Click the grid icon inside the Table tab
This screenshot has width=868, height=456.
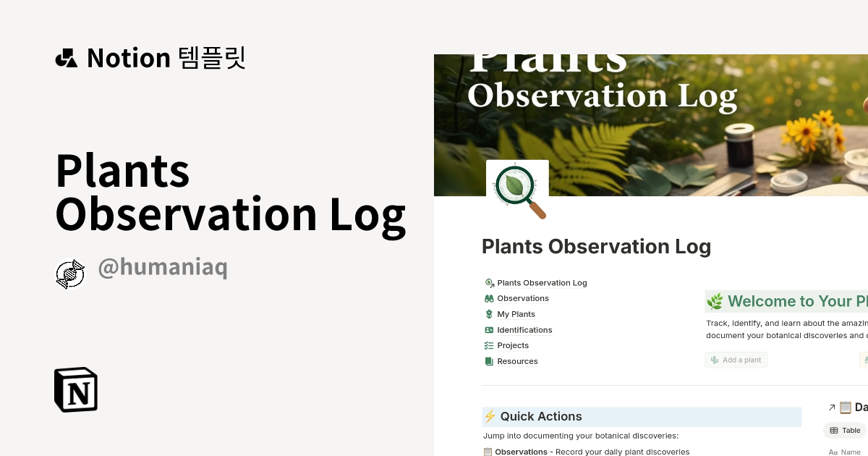pos(834,430)
